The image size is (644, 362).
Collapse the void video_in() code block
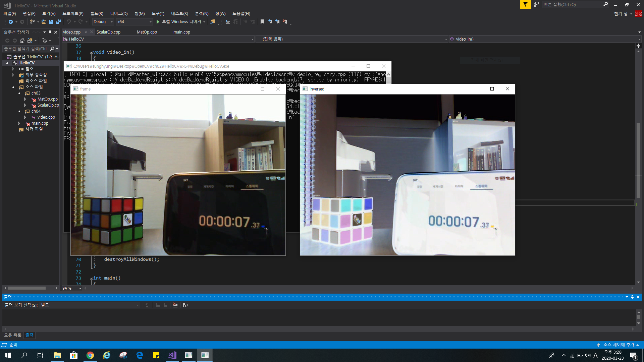[91, 52]
